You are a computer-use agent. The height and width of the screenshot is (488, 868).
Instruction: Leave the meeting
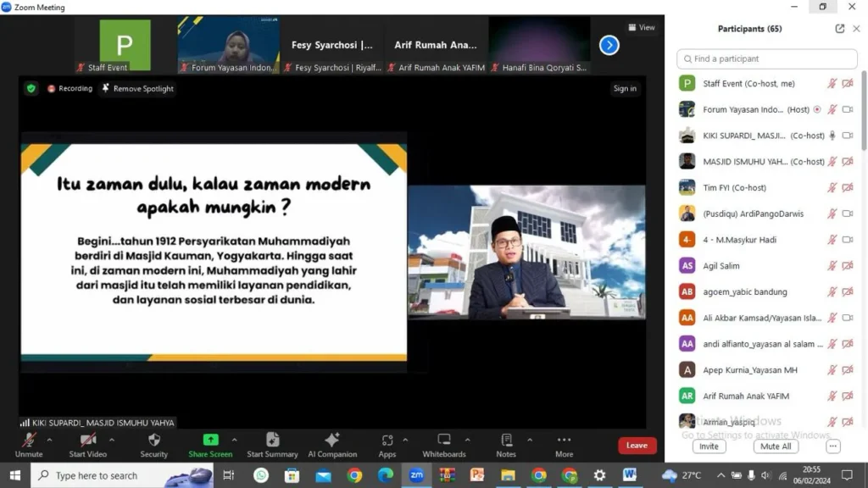(637, 446)
